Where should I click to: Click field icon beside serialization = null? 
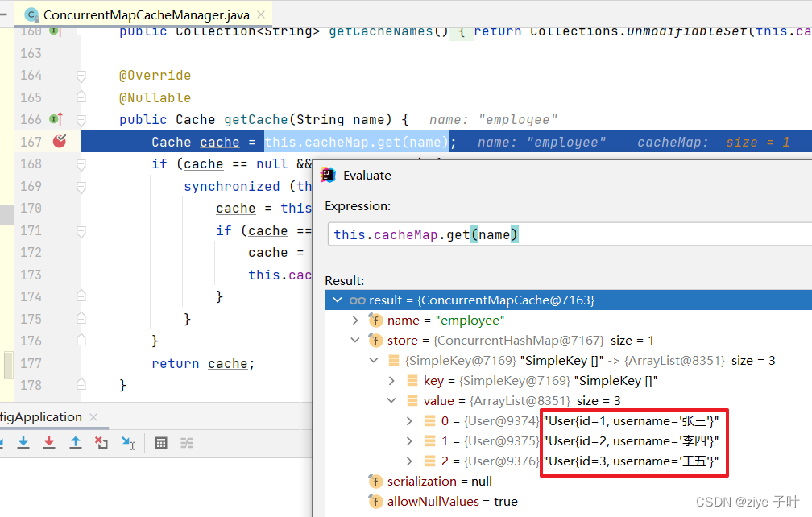coord(375,482)
